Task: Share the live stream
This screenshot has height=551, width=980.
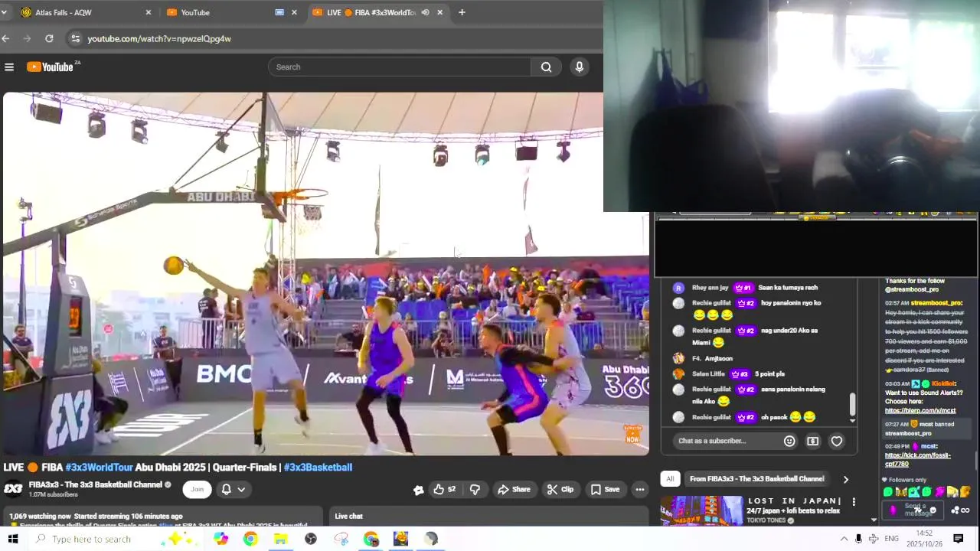Action: point(514,489)
